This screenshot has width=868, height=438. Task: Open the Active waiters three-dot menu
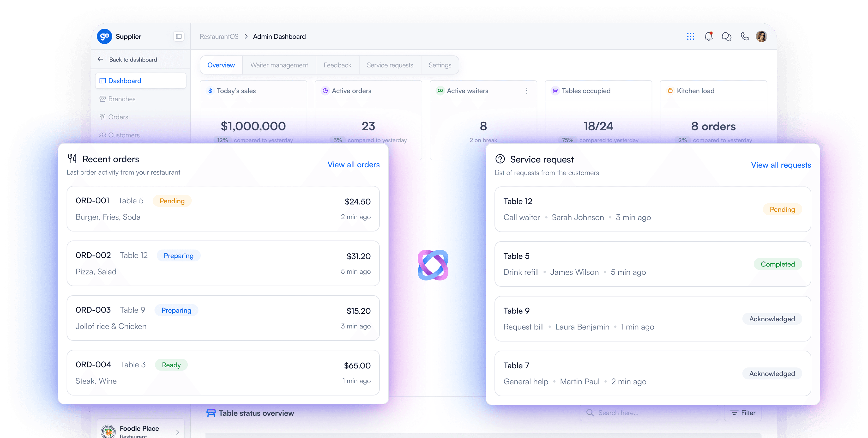(x=527, y=91)
